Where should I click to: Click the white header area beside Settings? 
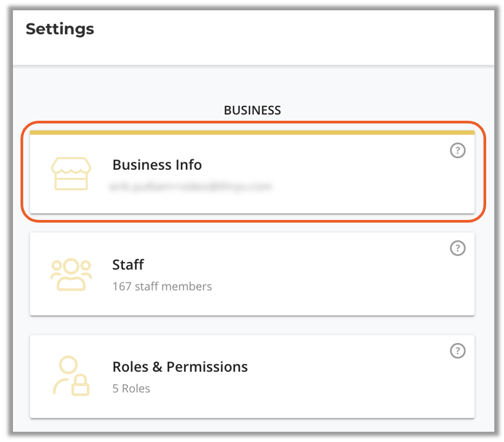tap(297, 32)
